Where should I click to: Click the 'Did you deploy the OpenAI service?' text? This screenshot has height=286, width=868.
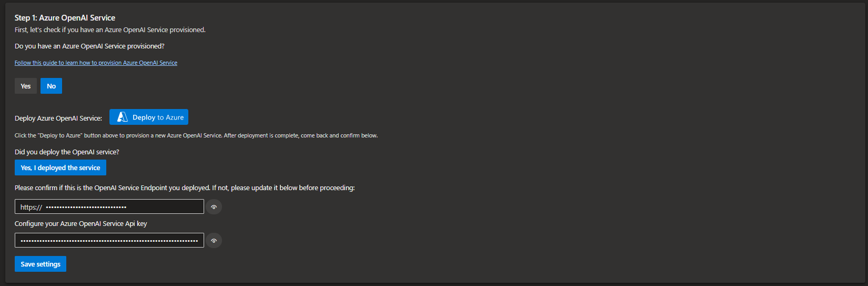[67, 152]
